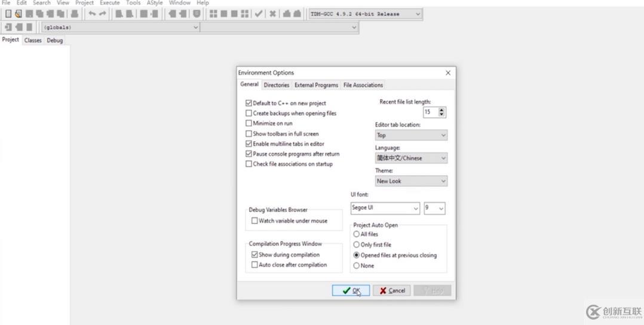The height and width of the screenshot is (325, 644).
Task: Click the Recent file list length field
Action: pyautogui.click(x=430, y=112)
